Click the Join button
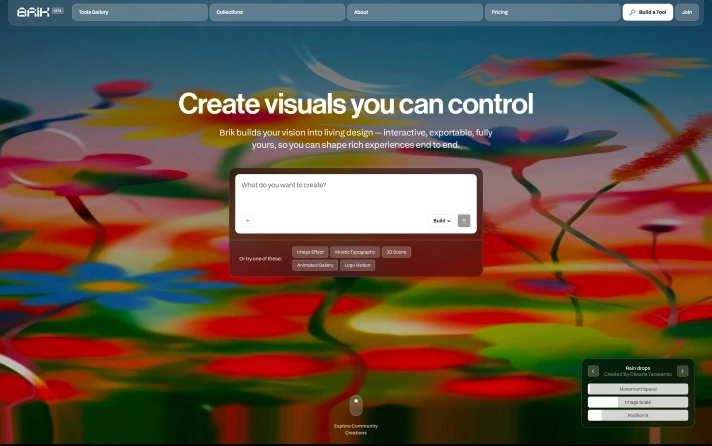712x446 pixels. pyautogui.click(x=687, y=12)
